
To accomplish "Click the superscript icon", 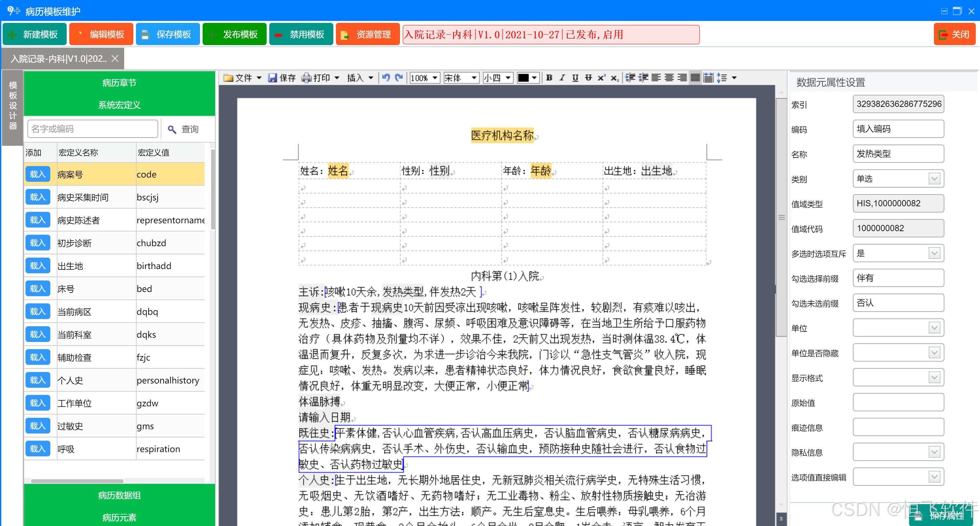I will coord(601,78).
